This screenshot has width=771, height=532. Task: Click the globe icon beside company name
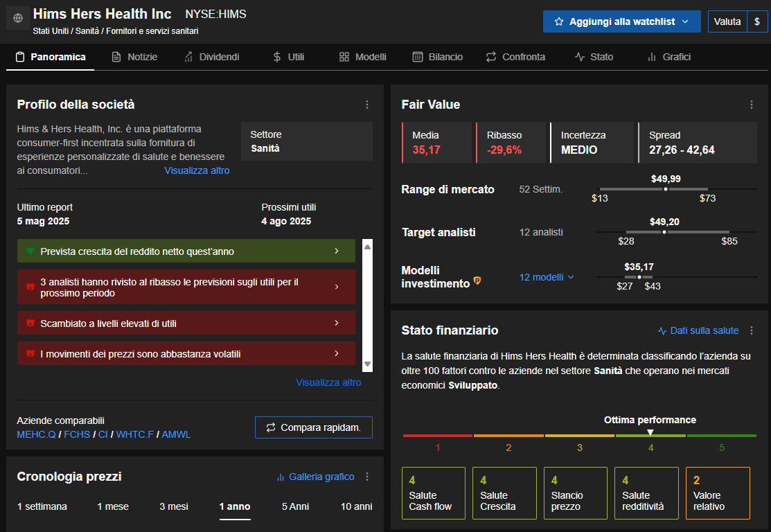18,18
